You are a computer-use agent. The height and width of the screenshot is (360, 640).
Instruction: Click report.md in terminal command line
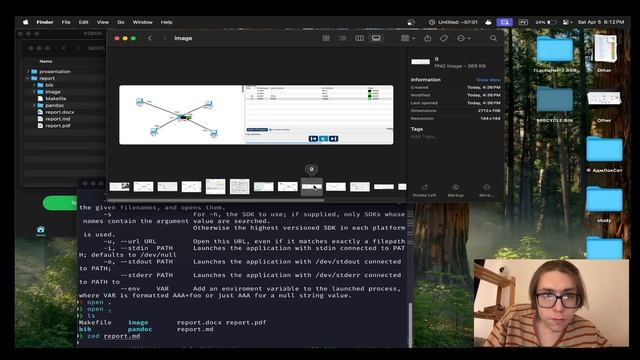122,336
